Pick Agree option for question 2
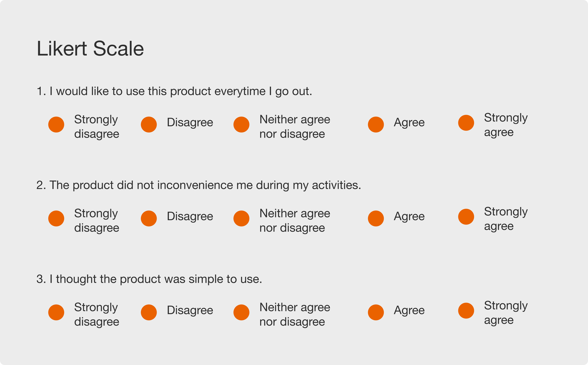This screenshot has height=365, width=588. coord(376,218)
